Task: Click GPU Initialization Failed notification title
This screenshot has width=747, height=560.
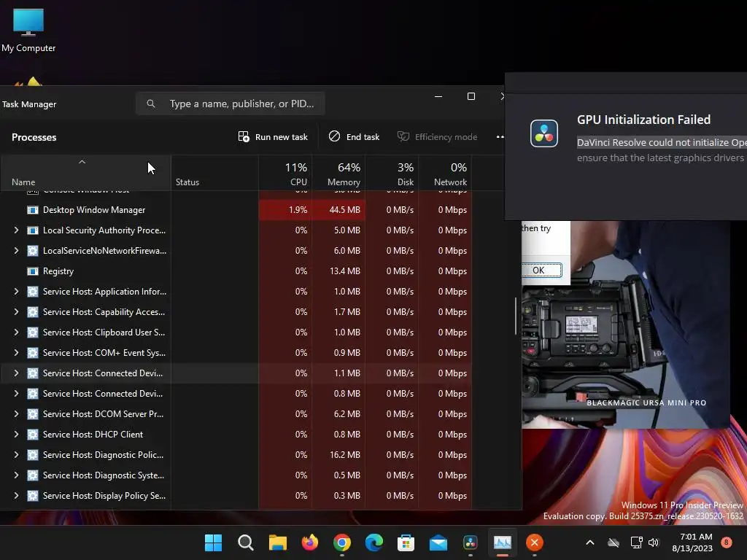Action: pyautogui.click(x=643, y=120)
